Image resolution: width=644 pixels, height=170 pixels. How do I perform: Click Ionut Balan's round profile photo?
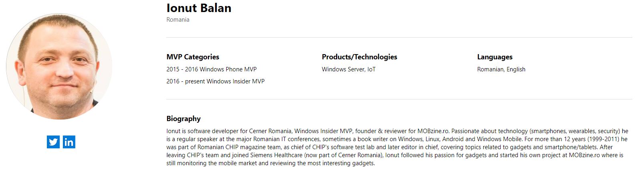59,67
